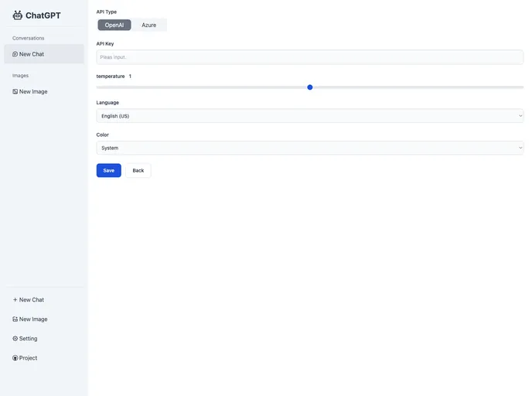
Task: Focus the API Key input field
Action: 309,57
